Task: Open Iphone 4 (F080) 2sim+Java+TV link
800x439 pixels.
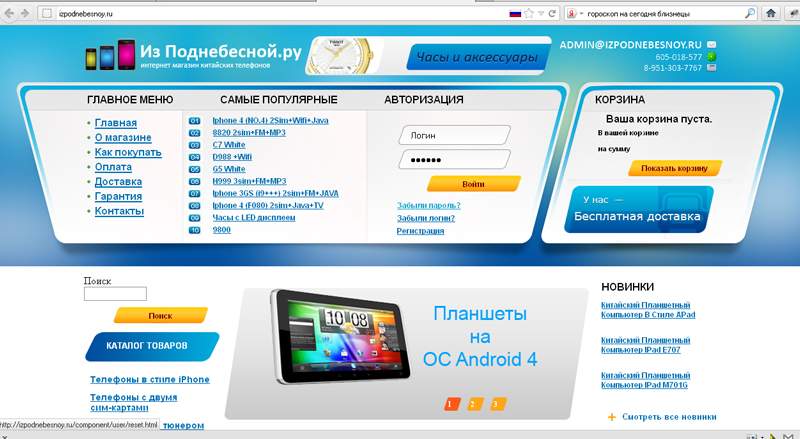Action: pyautogui.click(x=268, y=206)
